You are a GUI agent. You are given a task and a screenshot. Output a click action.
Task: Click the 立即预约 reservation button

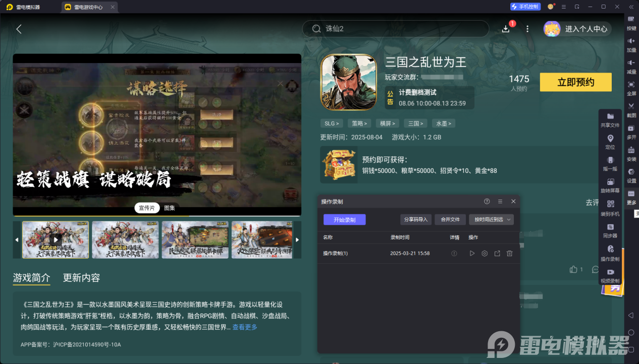(x=575, y=82)
